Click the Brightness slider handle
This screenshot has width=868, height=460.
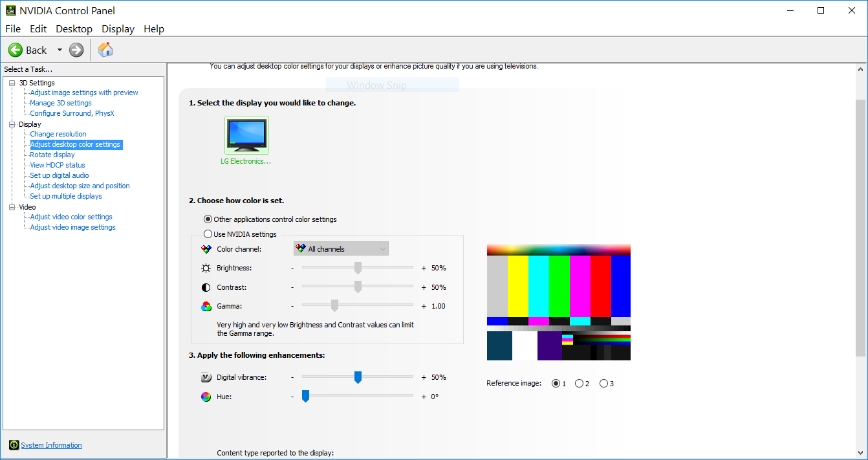click(358, 268)
